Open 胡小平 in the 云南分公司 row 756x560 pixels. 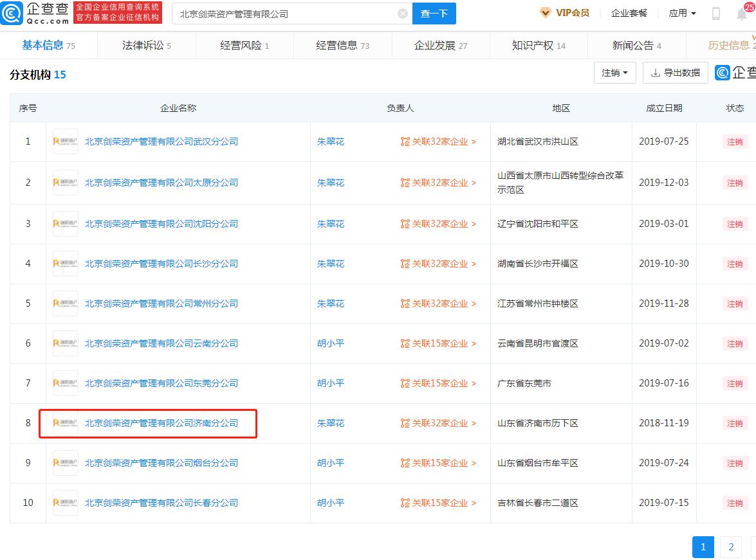click(x=331, y=343)
